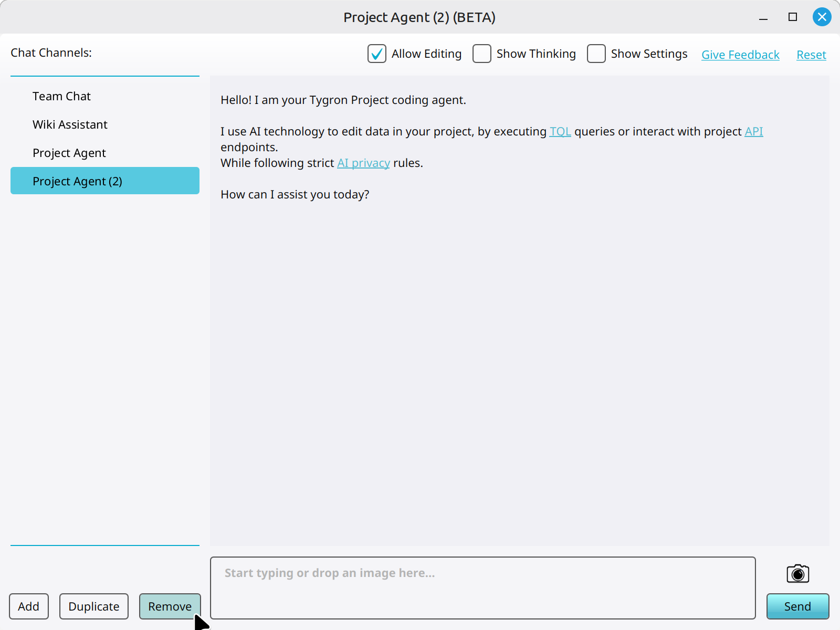Duplicate the selected chat channel

click(94, 606)
